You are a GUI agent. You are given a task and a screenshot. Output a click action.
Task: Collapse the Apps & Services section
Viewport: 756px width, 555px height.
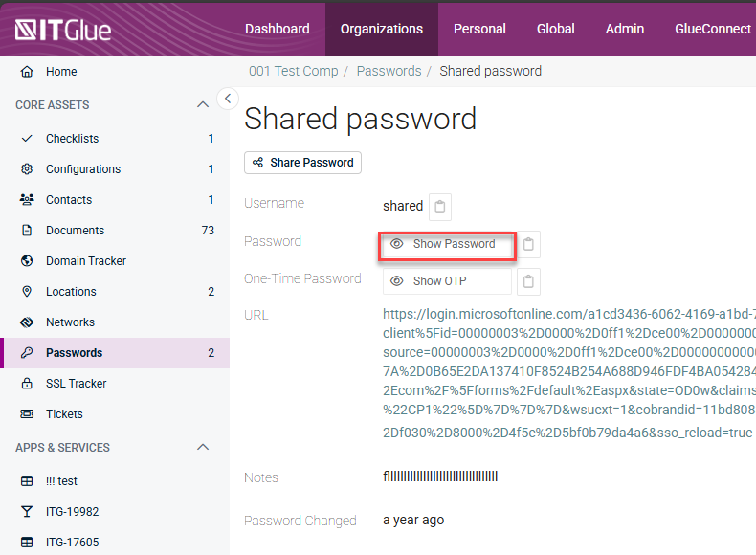point(202,448)
